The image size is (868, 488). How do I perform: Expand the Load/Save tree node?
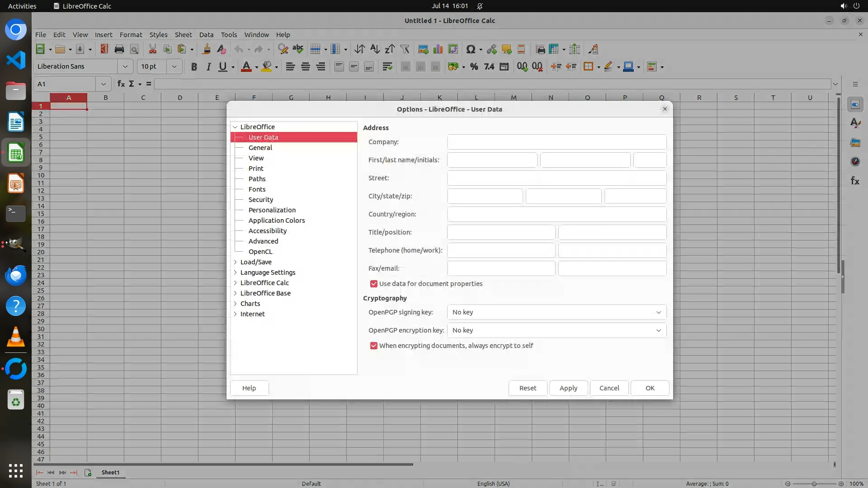pos(235,262)
